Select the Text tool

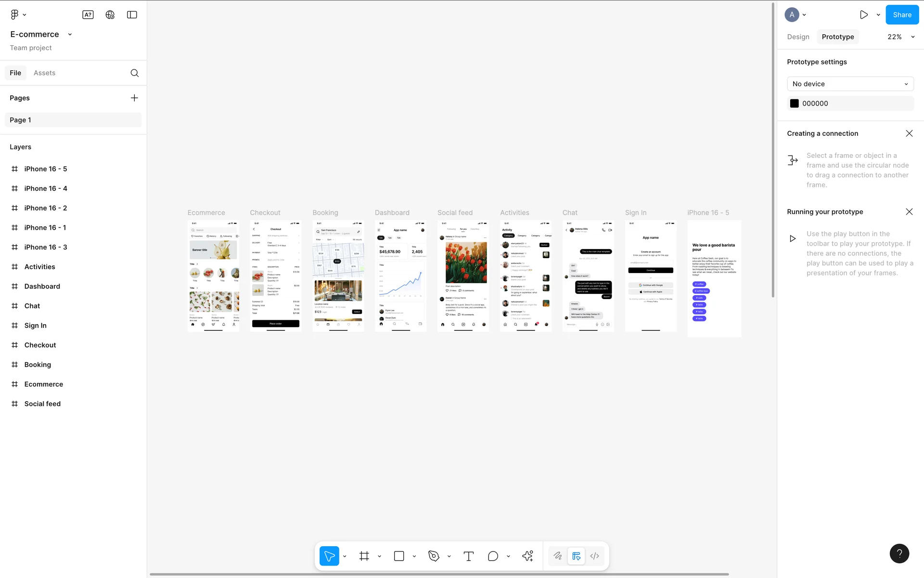(468, 556)
